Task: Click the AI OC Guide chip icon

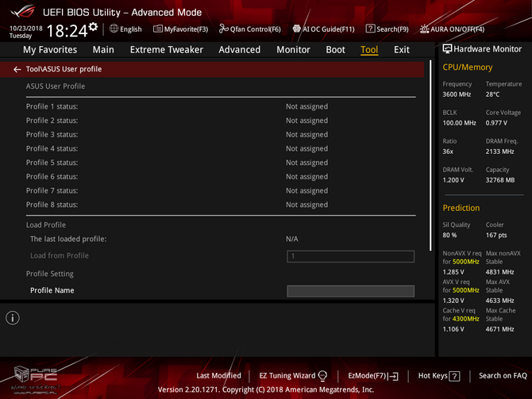Action: pyautogui.click(x=297, y=29)
